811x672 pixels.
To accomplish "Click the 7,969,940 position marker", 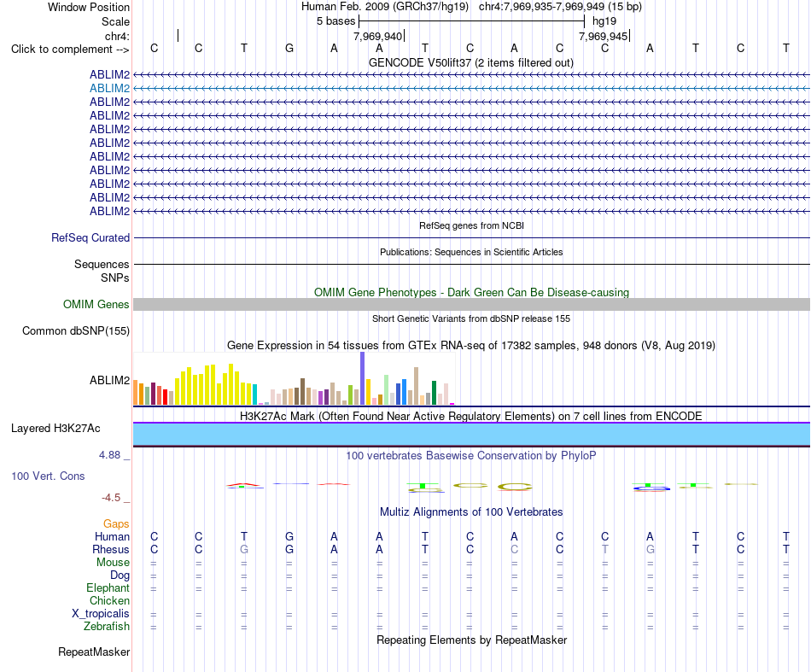I will [378, 36].
